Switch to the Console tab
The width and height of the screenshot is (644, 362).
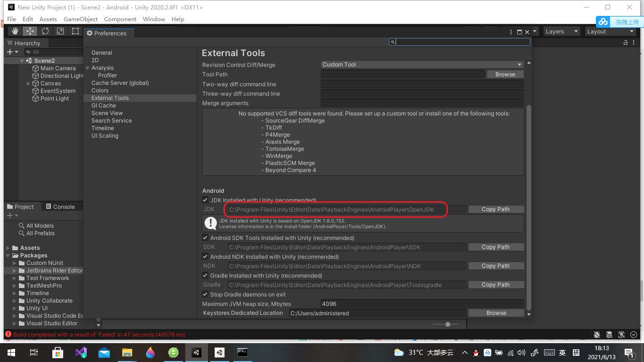pos(60,206)
